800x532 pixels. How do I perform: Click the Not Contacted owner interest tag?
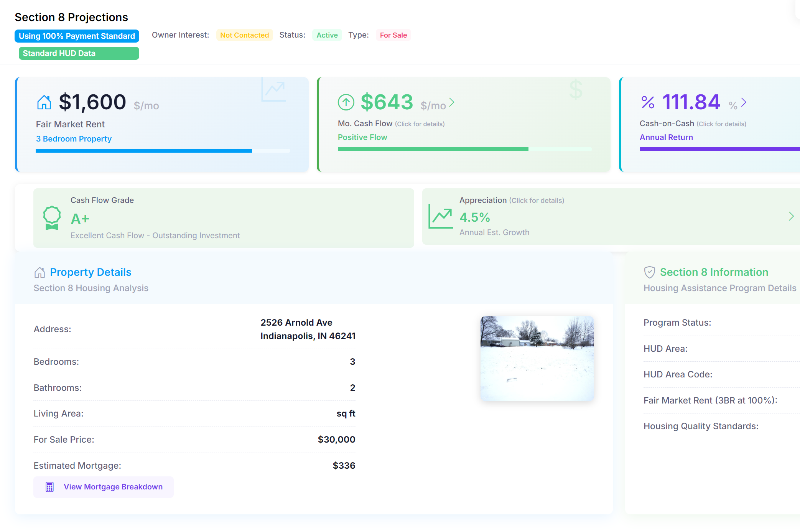245,35
